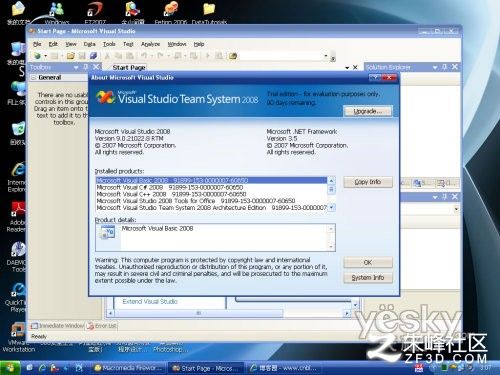Select the VMware Workstation desktop icon
The image size is (500, 375).
coord(18,337)
